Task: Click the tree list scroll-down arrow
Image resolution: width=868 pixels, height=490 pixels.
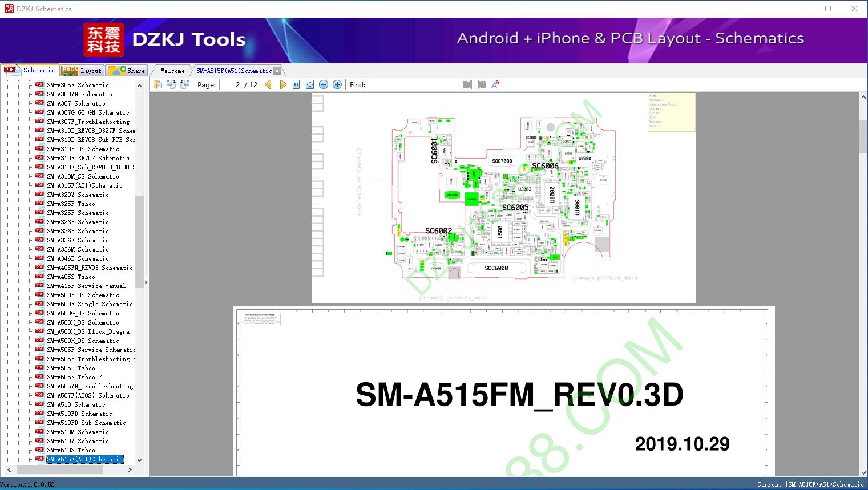Action: pos(139,460)
